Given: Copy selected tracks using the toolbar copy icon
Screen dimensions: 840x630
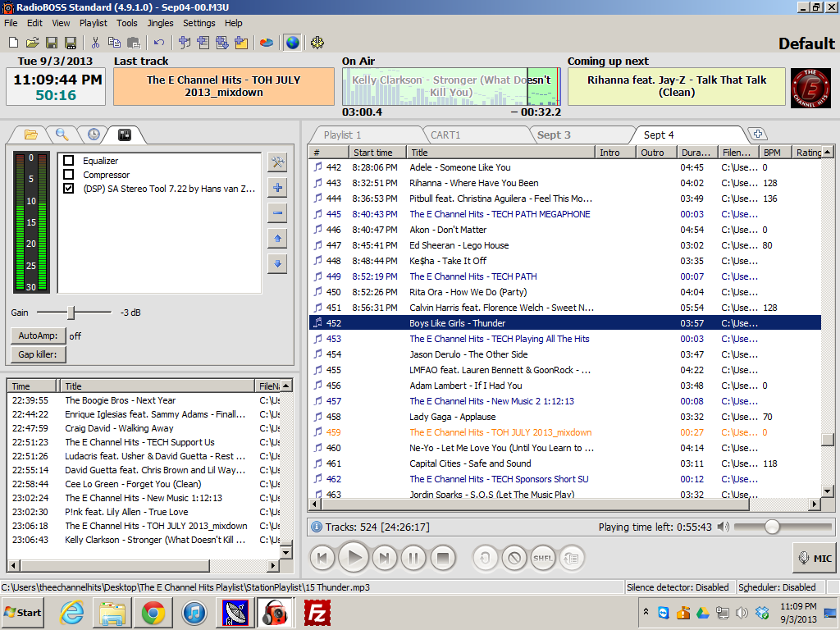Looking at the screenshot, I should [x=114, y=43].
